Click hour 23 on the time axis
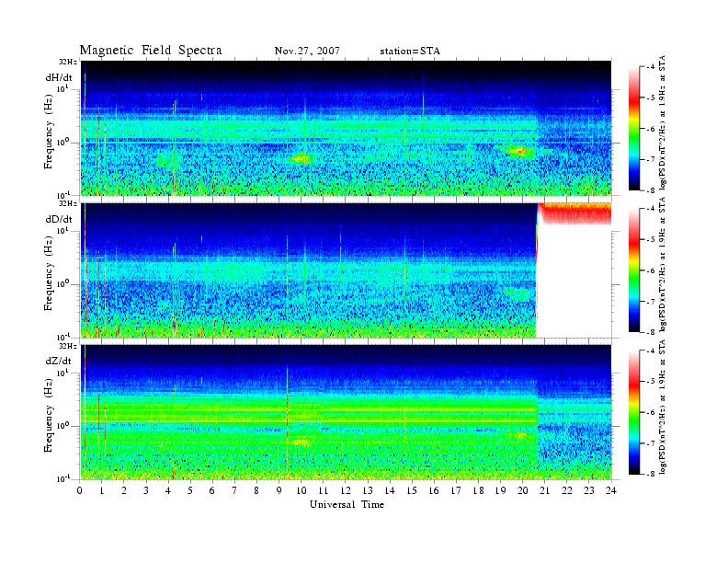Image resolution: width=728 pixels, height=563 pixels. pyautogui.click(x=589, y=490)
